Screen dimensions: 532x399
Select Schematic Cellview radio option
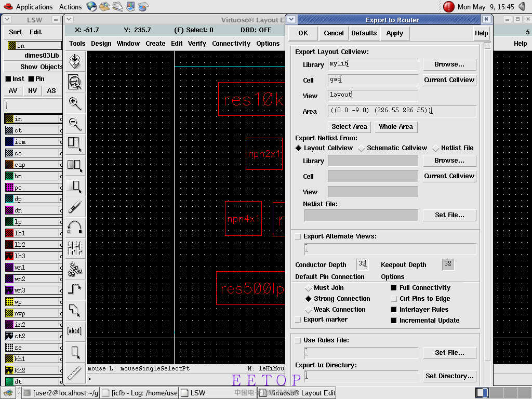click(362, 148)
